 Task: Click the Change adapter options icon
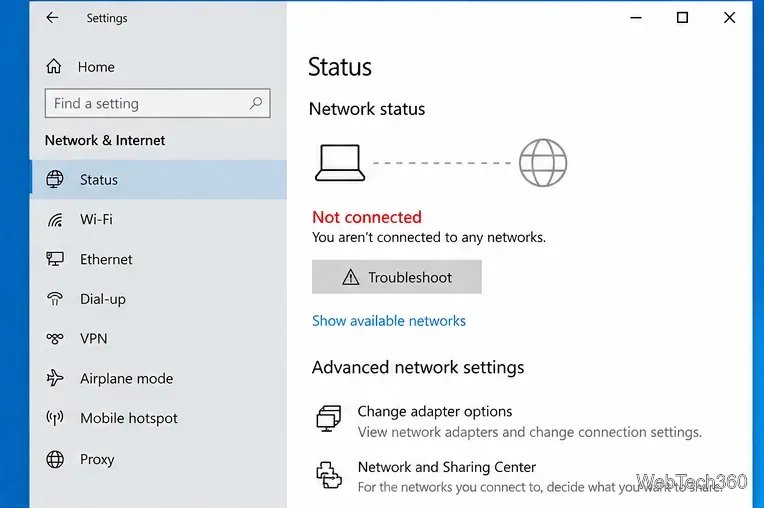tap(329, 418)
